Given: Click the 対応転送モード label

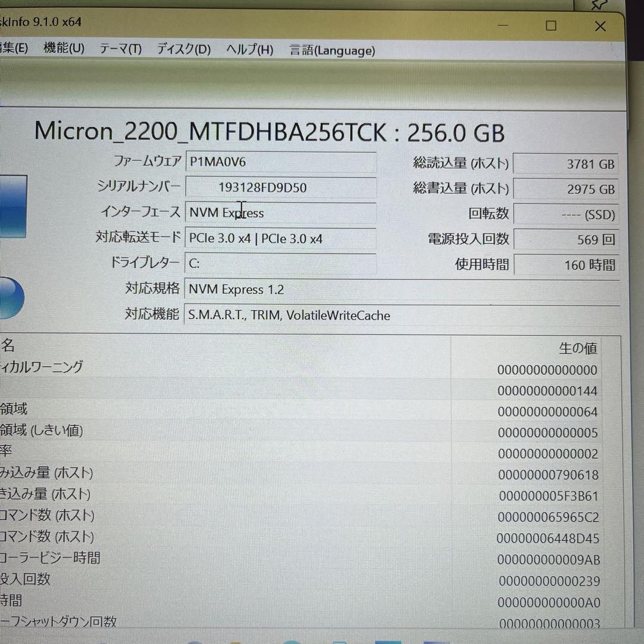Looking at the screenshot, I should 138,237.
